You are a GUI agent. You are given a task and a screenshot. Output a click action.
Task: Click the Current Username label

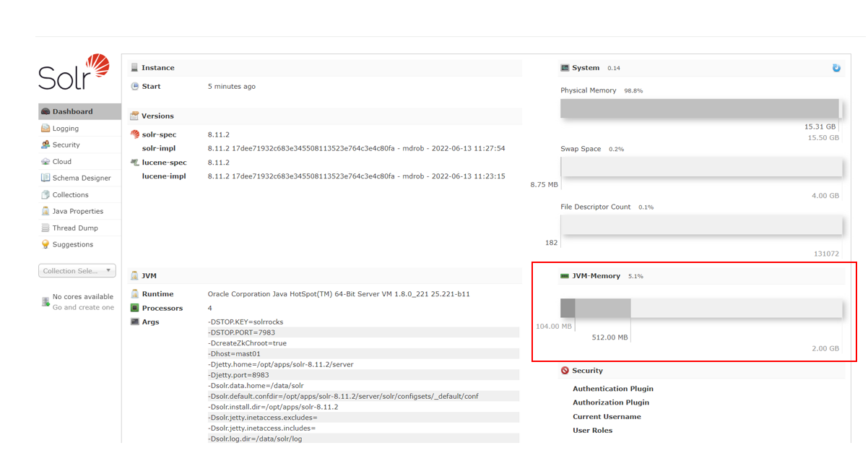point(607,416)
